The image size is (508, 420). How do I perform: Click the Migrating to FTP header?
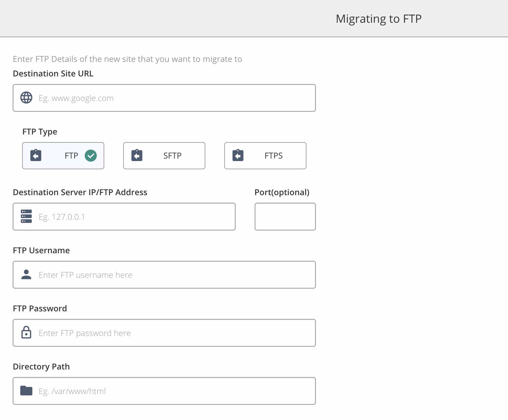pos(379,18)
